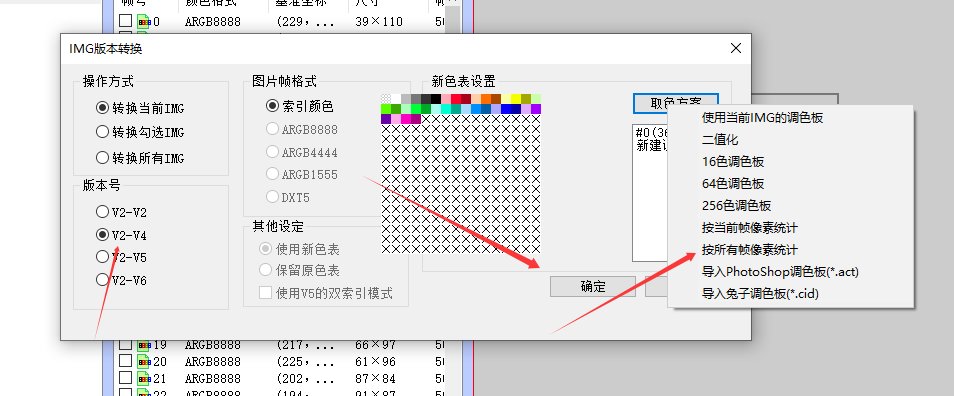Click ARGB8888 cell in frame 21 row

(x=212, y=378)
